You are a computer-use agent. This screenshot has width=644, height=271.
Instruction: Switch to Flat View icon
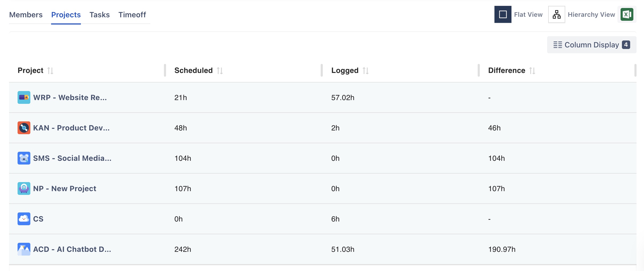503,14
